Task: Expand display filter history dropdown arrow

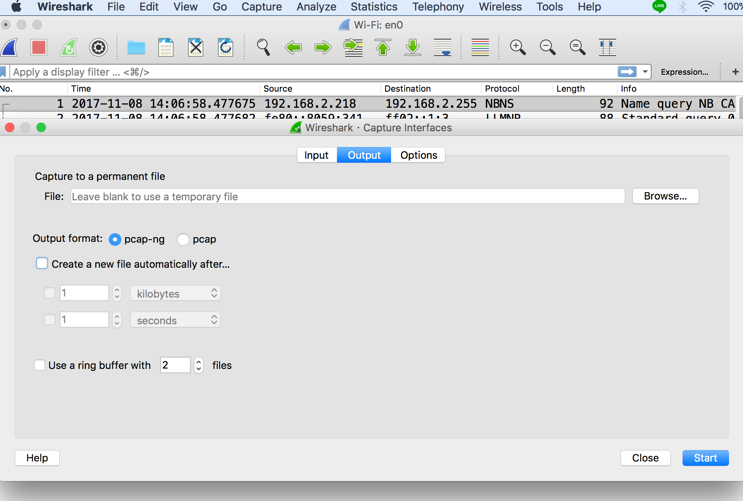Action: 645,72
